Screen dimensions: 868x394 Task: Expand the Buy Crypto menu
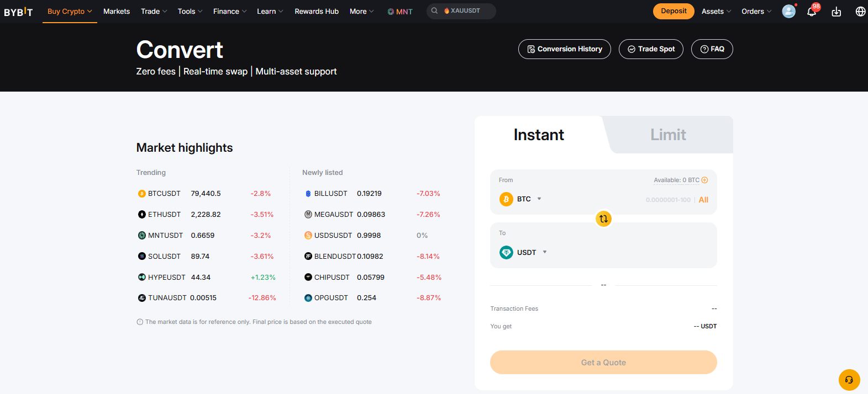pyautogui.click(x=70, y=11)
